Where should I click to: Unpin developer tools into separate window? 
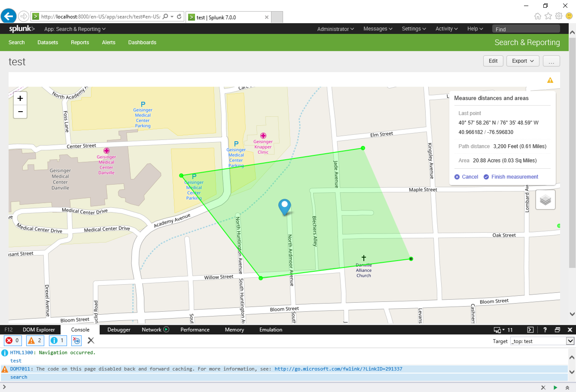pos(557,330)
